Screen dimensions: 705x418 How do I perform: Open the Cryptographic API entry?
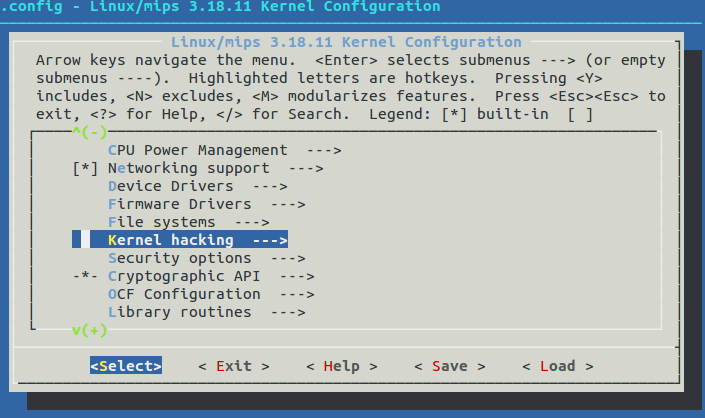(184, 276)
